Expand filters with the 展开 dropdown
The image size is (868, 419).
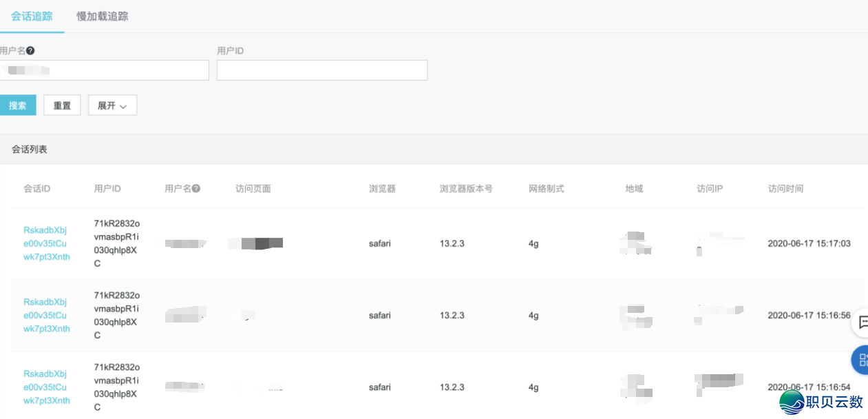(x=112, y=105)
